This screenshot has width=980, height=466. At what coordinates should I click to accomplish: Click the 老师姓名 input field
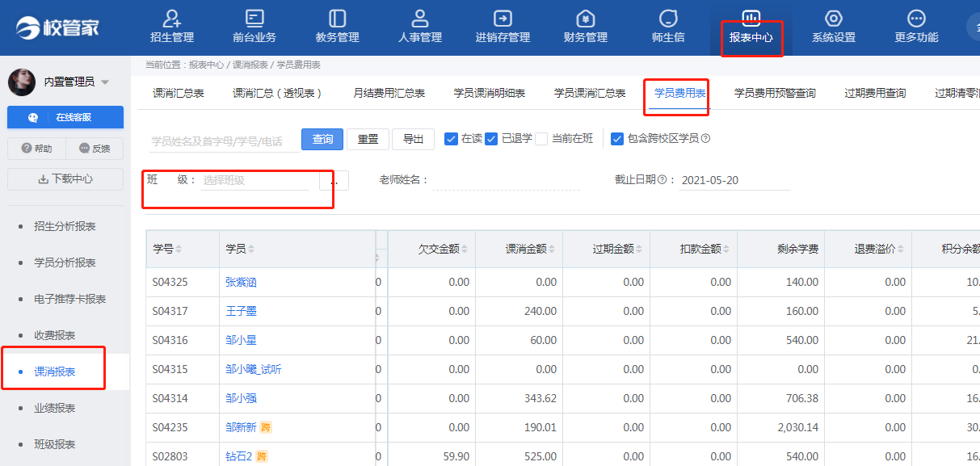[x=507, y=180]
